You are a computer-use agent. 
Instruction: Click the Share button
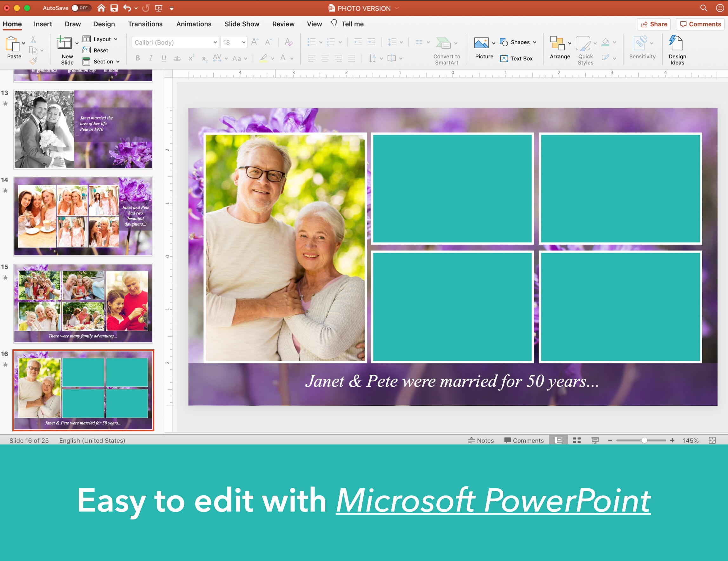[653, 24]
